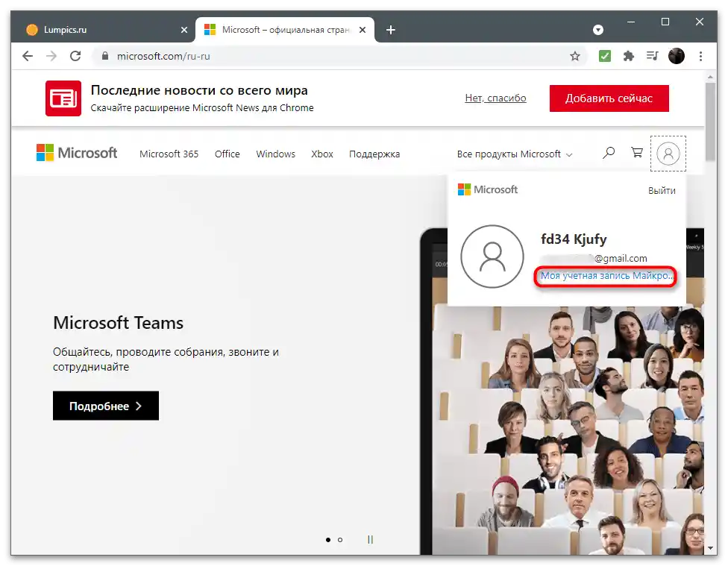This screenshot has width=728, height=566.
Task: Decline with the 'Нет, спасибо' link
Action: click(x=495, y=98)
